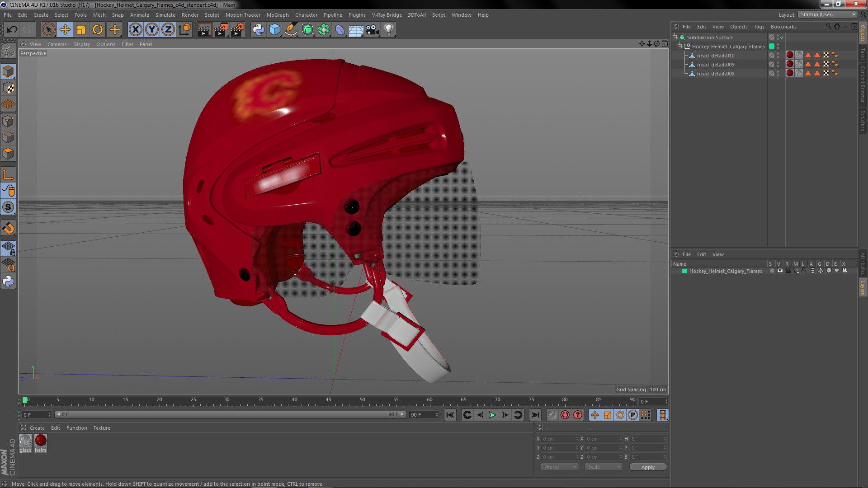Click the coordinate system icon
This screenshot has height=488, width=868.
[x=184, y=30]
